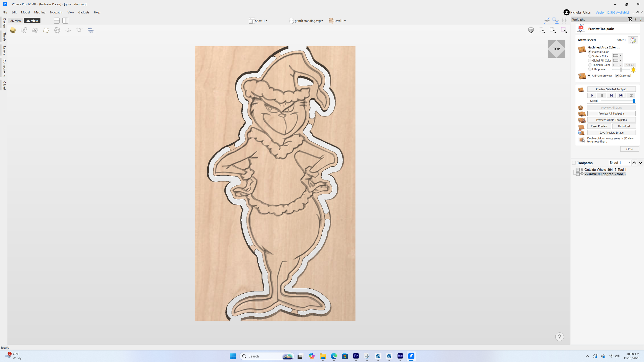This screenshot has height=362, width=644.
Task: Click Save Preview Image button
Action: [611, 133]
